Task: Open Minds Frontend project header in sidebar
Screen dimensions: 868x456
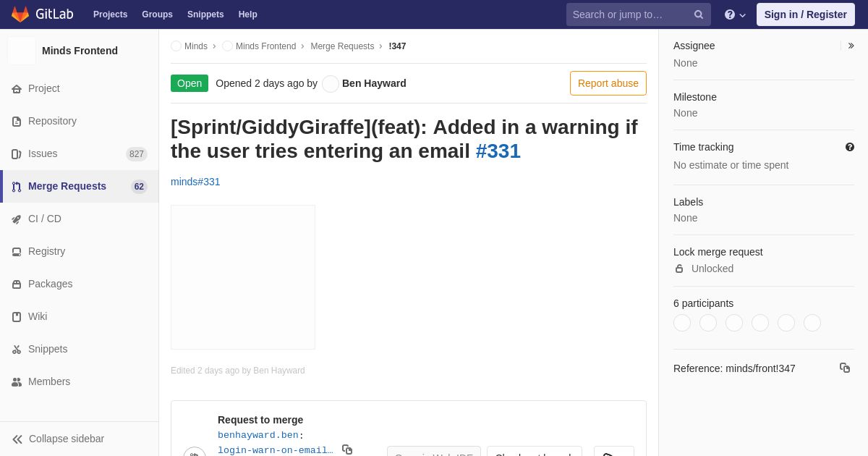Action: pyautogui.click(x=80, y=51)
